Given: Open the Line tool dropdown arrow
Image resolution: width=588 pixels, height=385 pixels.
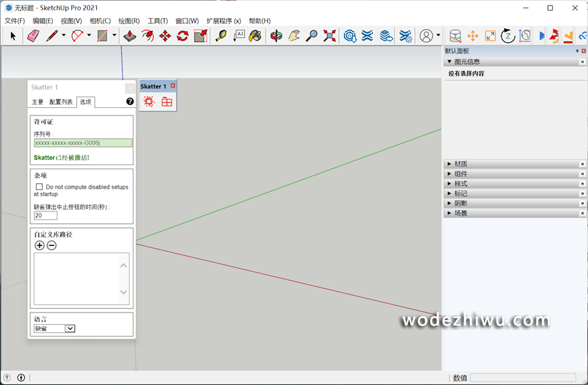Looking at the screenshot, I should point(64,35).
